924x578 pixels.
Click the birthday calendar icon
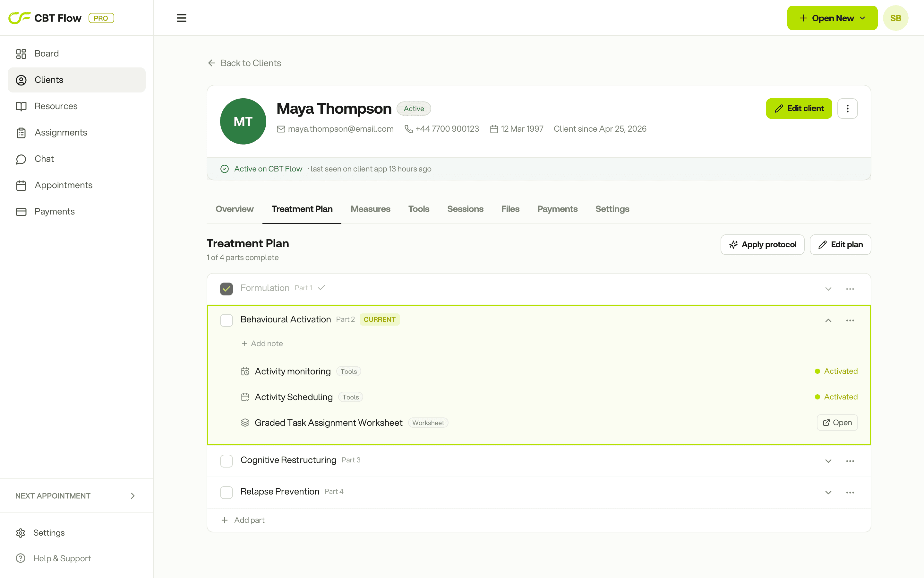point(494,129)
